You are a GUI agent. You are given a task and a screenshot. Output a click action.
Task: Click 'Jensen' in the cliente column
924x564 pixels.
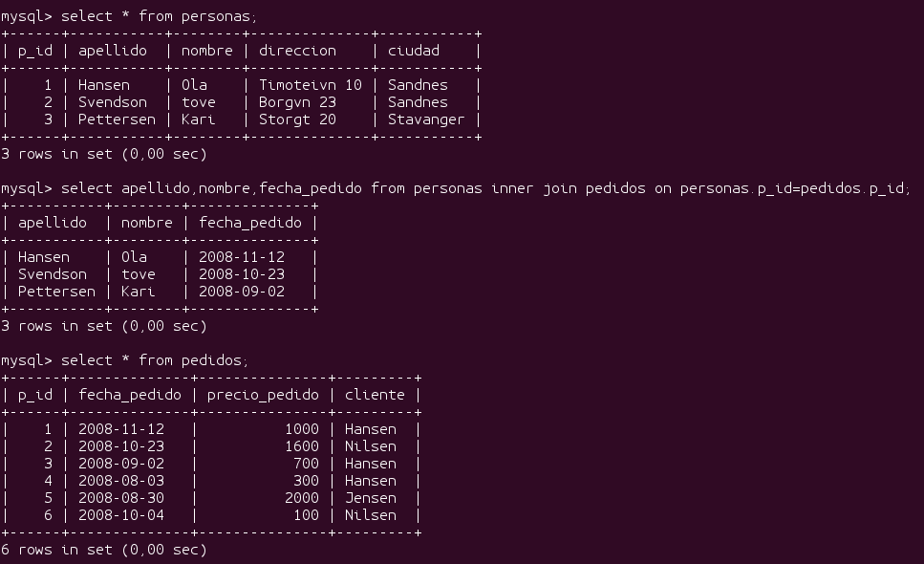371,498
